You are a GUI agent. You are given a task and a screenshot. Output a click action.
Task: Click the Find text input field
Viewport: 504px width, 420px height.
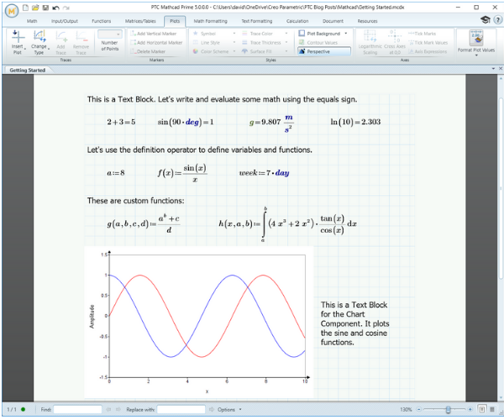78,409
